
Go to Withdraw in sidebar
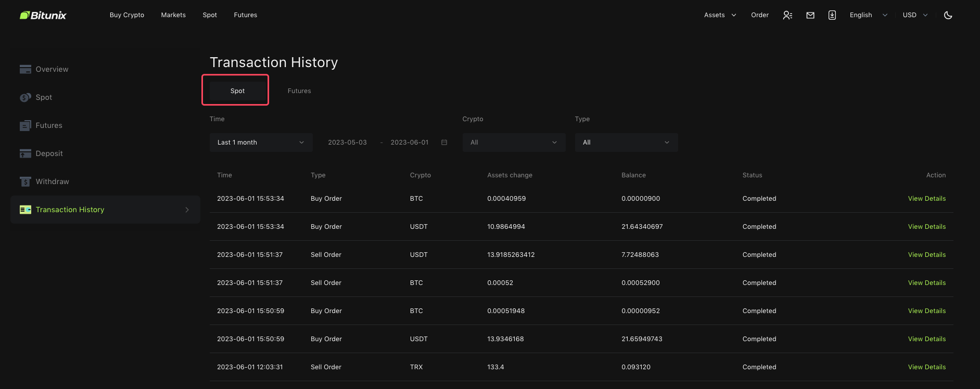[52, 181]
